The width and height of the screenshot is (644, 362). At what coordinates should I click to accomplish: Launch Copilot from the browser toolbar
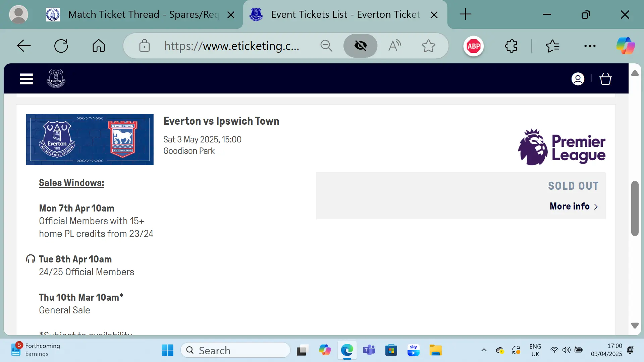point(625,46)
